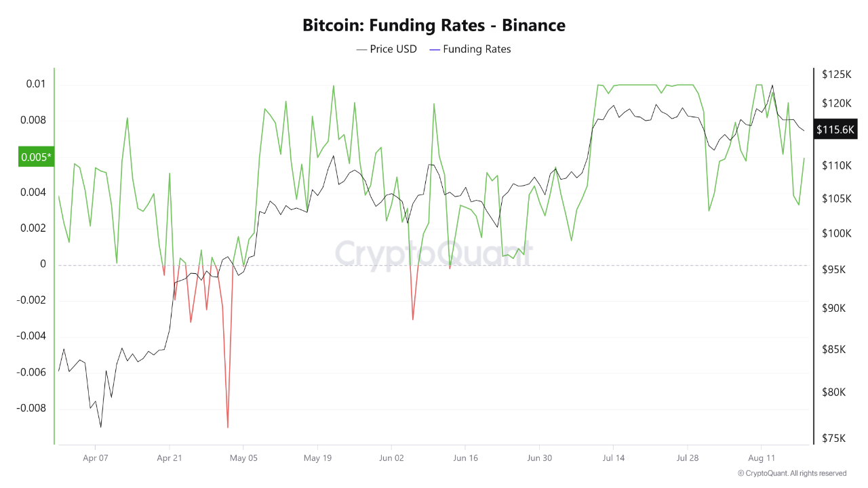Toggle the Price USD legend entry

(393, 49)
